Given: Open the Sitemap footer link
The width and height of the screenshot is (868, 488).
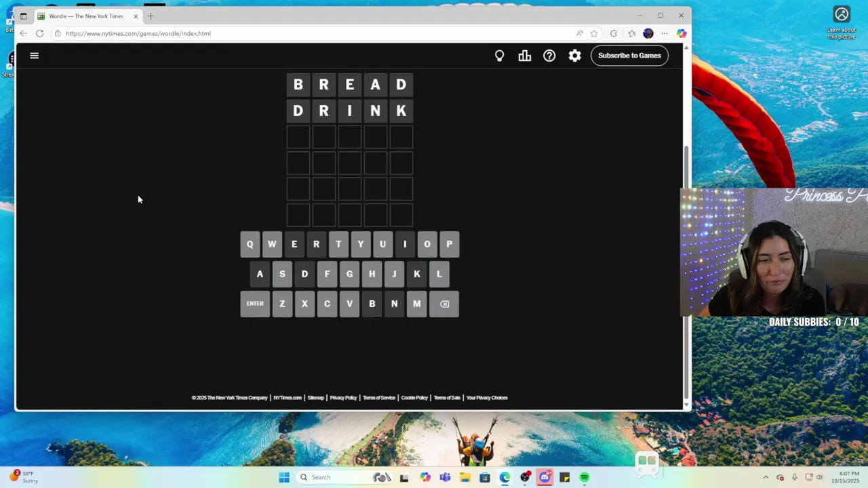Looking at the screenshot, I should [316, 398].
